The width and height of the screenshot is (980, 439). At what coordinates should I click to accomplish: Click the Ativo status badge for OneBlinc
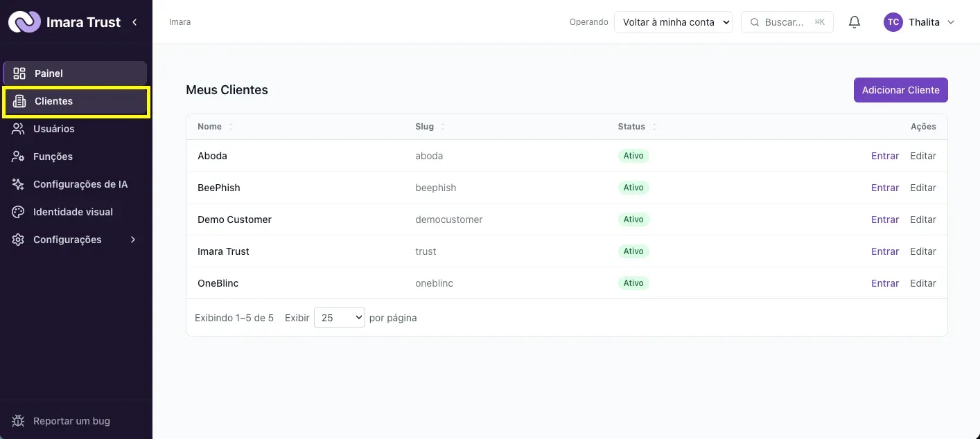(x=633, y=283)
